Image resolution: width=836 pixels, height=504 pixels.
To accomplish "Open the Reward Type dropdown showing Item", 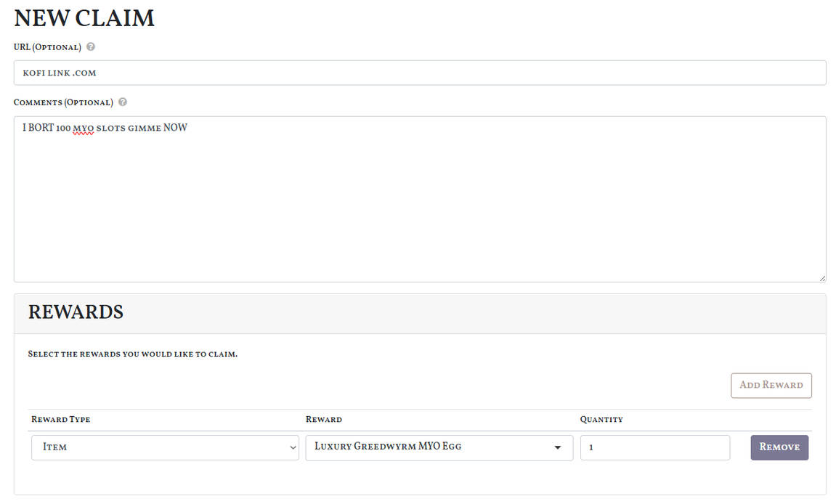I will coord(165,447).
